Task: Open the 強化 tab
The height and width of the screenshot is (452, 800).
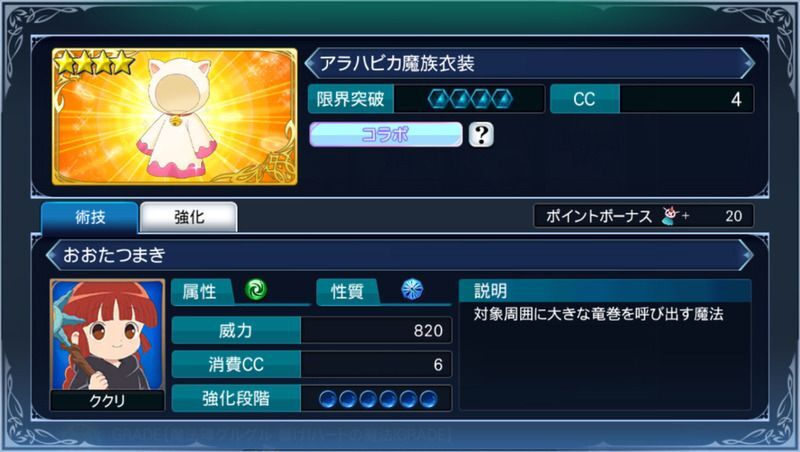Action: 189,217
